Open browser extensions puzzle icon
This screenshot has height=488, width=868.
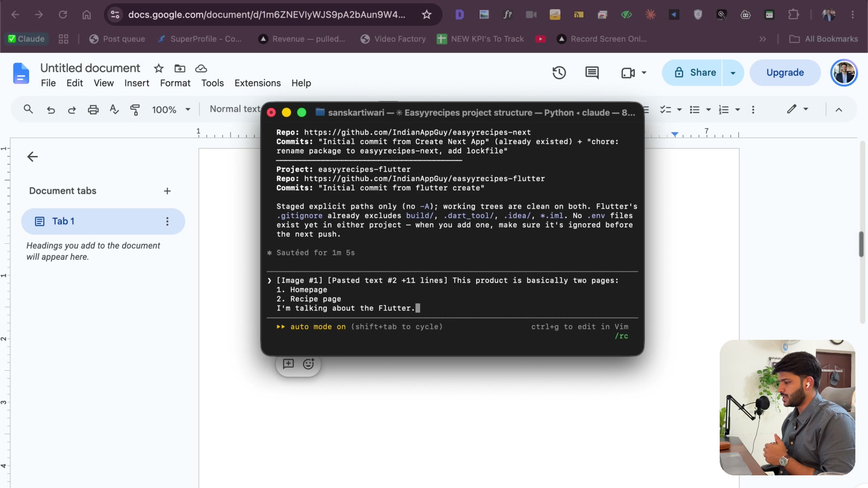[x=793, y=15]
